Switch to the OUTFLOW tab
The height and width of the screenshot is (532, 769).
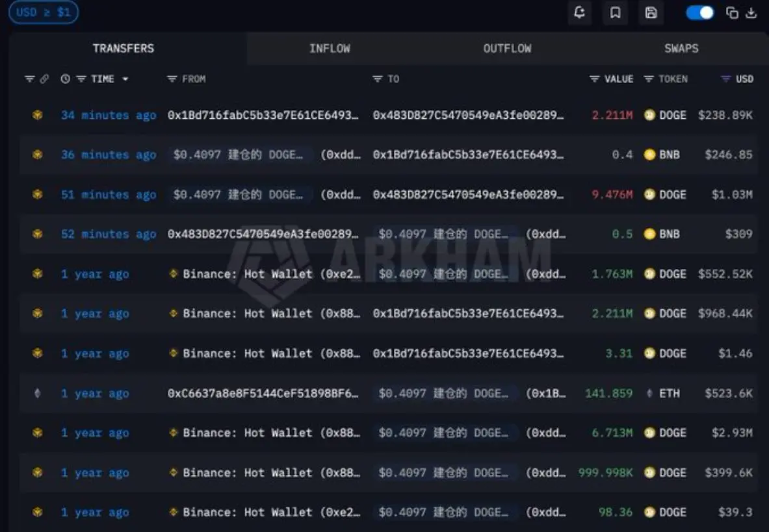click(x=507, y=49)
